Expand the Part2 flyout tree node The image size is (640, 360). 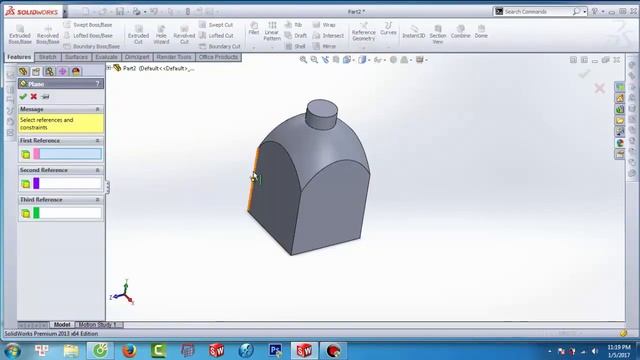pyautogui.click(x=109, y=68)
